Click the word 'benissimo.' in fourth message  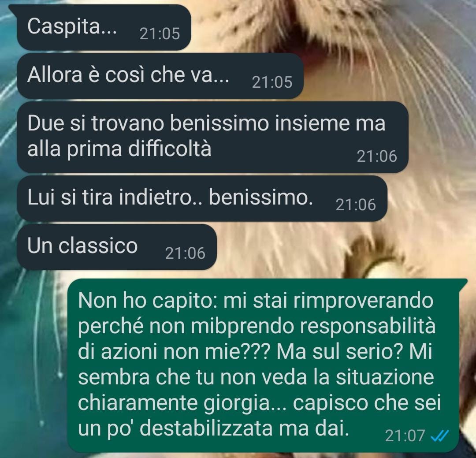pos(261,198)
